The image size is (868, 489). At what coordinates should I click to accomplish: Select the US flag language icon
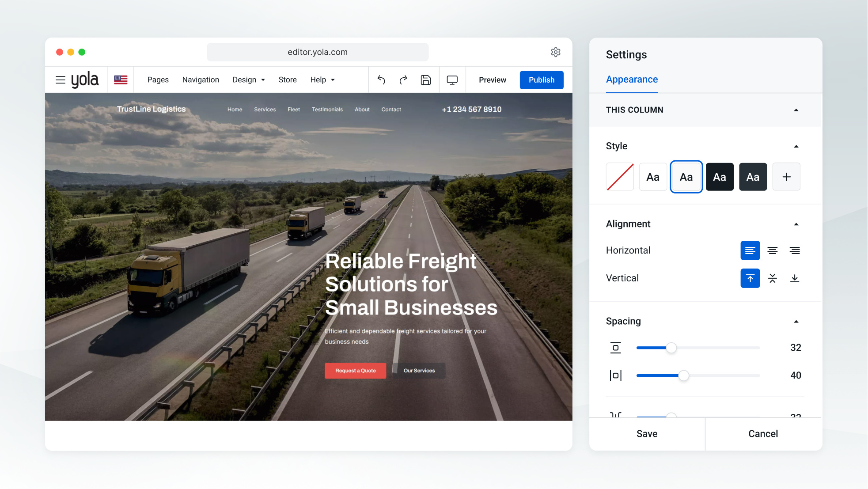(121, 80)
